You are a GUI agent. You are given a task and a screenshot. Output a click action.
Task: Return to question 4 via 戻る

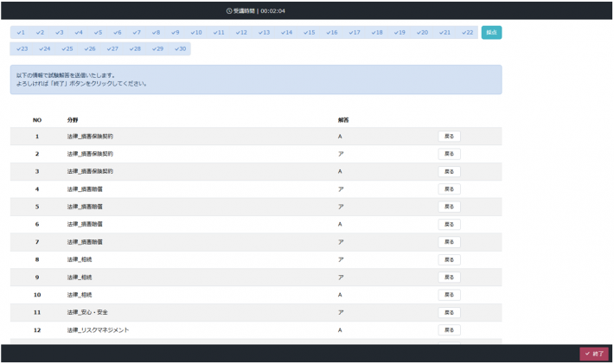pos(449,189)
